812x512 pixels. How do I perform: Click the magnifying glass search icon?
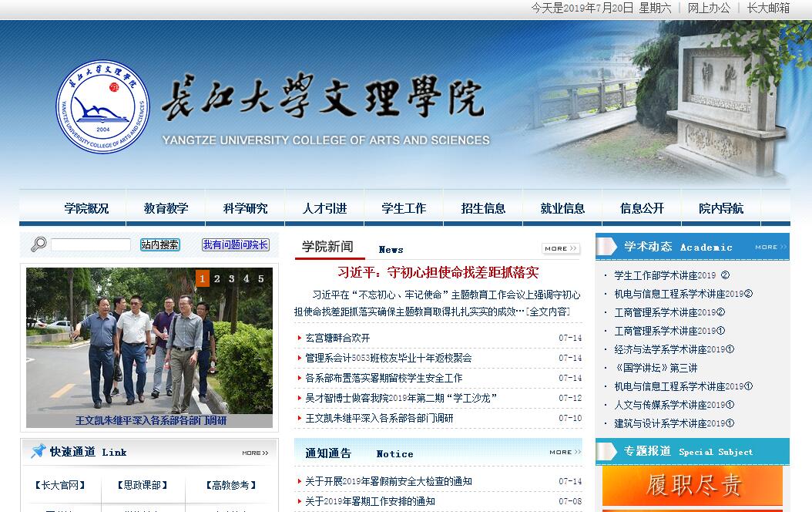coord(39,244)
